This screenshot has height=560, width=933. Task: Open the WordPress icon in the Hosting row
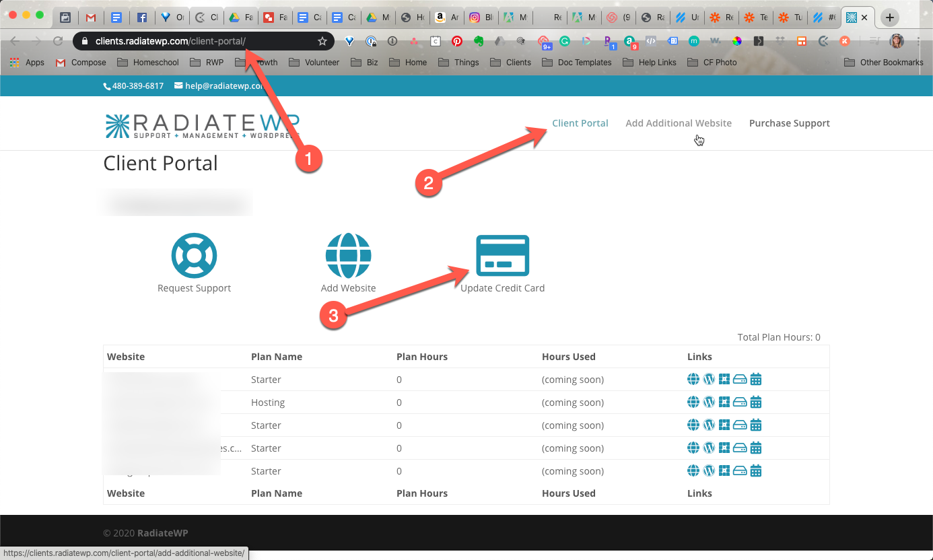[x=709, y=403]
